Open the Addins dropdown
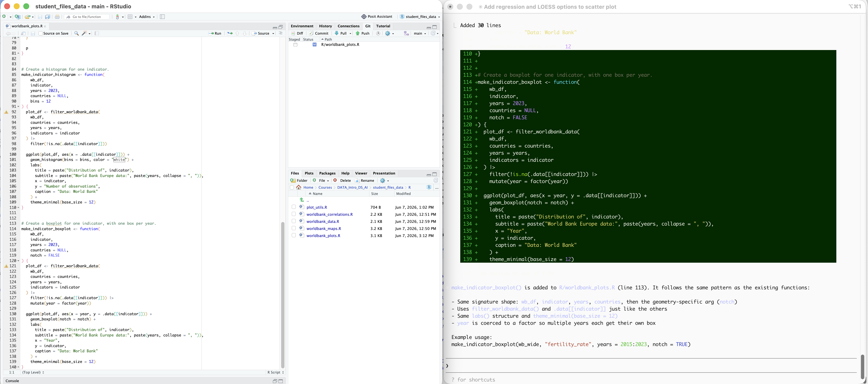The width and height of the screenshot is (868, 384). point(147,16)
